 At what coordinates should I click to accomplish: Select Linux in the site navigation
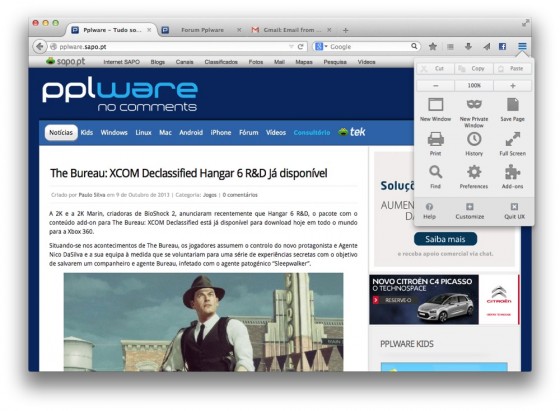coord(143,132)
